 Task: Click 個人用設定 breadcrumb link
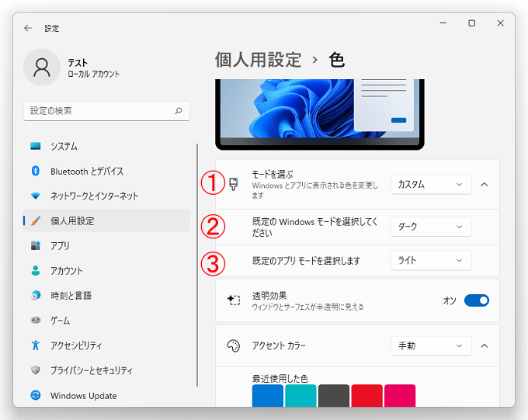click(258, 60)
